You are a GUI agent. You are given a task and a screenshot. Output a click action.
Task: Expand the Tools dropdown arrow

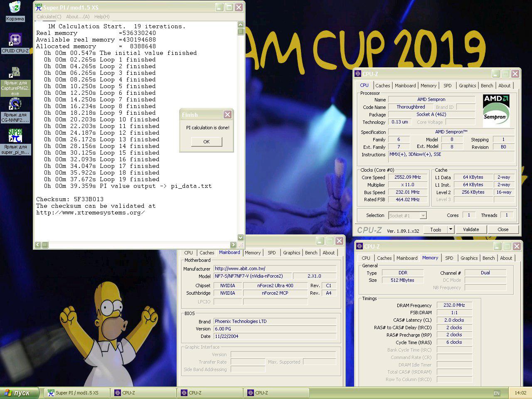(x=451, y=229)
